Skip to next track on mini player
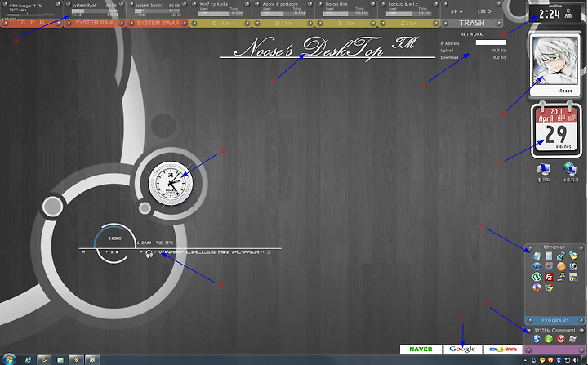588x365 pixels. (x=141, y=252)
